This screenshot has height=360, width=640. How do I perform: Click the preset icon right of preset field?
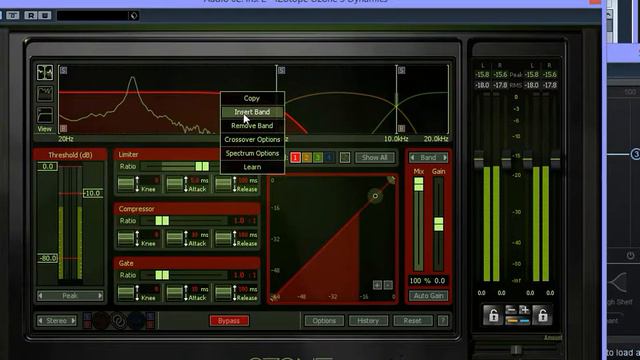click(x=133, y=16)
